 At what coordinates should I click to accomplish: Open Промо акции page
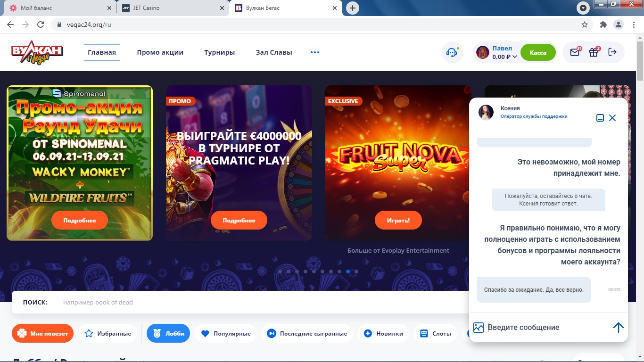(x=160, y=52)
